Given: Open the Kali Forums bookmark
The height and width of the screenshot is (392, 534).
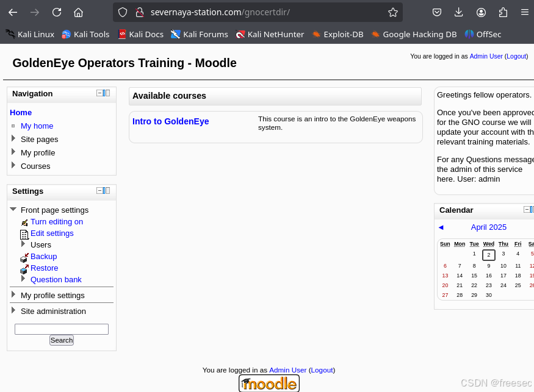Looking at the screenshot, I should tap(200, 34).
